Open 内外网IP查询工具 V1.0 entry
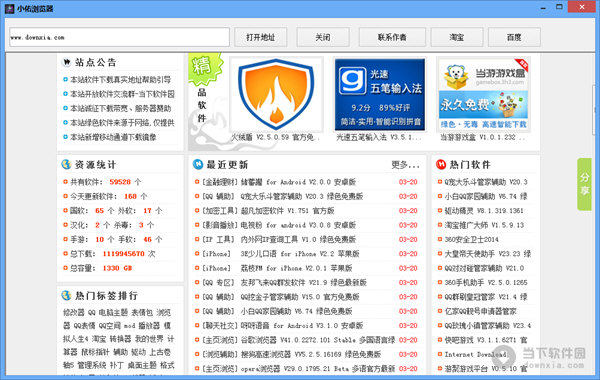The image size is (600, 380). (298, 240)
